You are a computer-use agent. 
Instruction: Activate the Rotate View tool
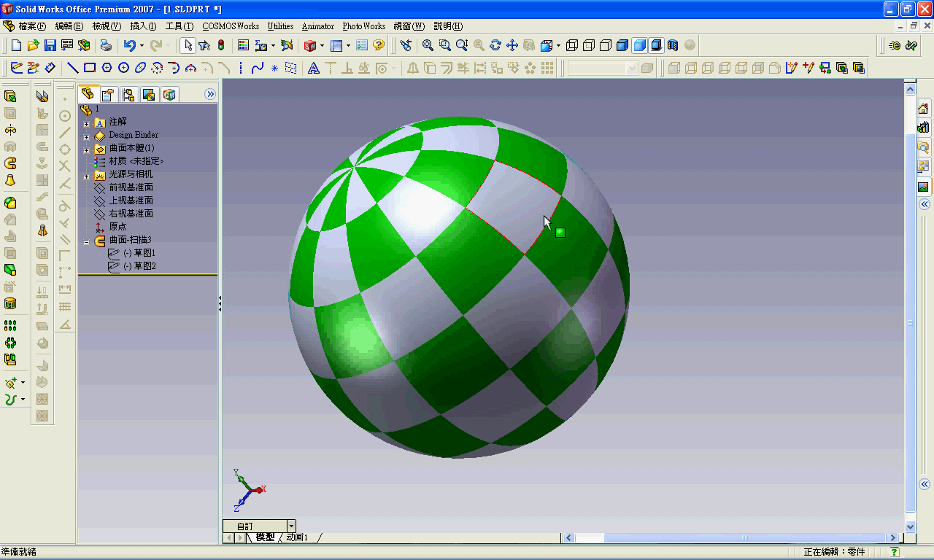pyautogui.click(x=495, y=45)
